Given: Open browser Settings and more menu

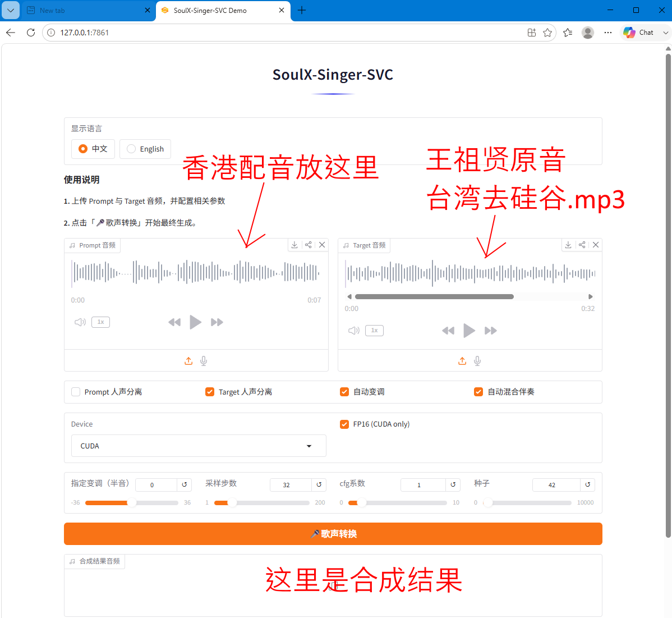Looking at the screenshot, I should (x=607, y=33).
